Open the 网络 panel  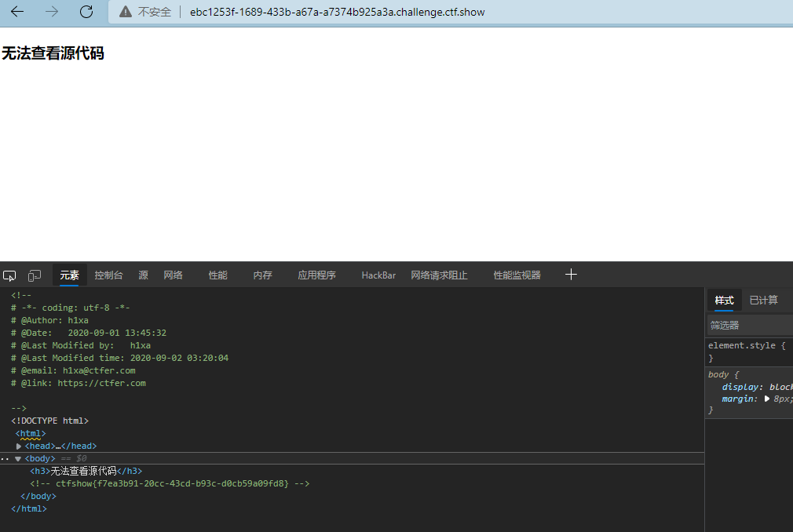tap(173, 275)
